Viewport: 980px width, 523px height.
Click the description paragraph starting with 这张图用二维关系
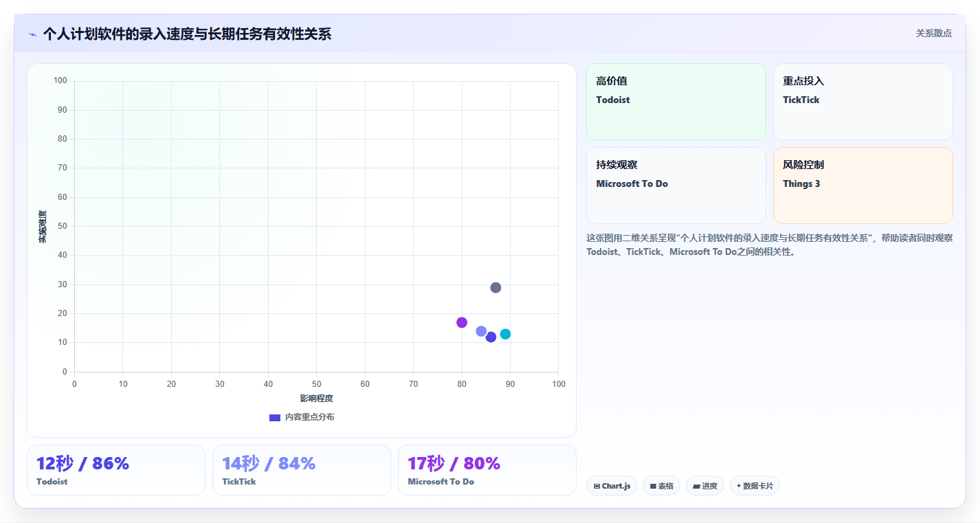point(770,245)
